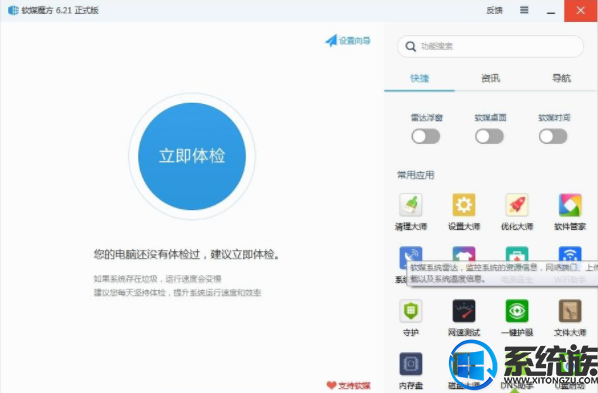Enable 一键护眼 eye icon
This screenshot has width=598, height=393.
pos(517,311)
